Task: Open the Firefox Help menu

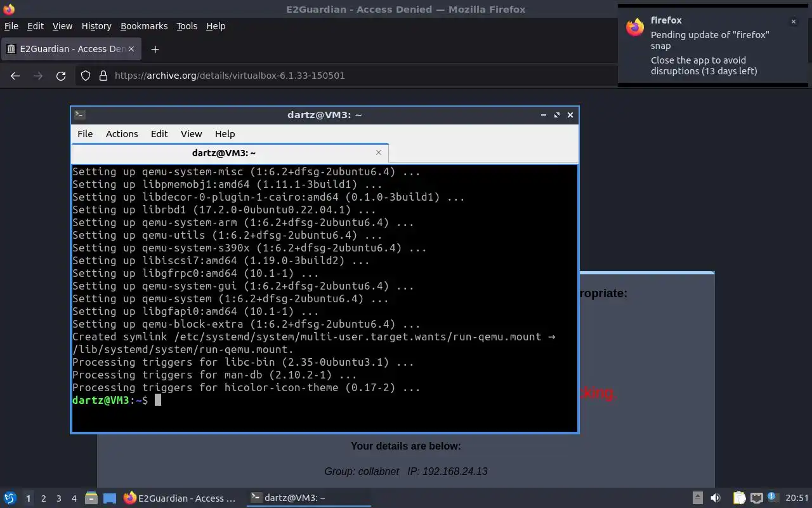Action: (x=216, y=26)
